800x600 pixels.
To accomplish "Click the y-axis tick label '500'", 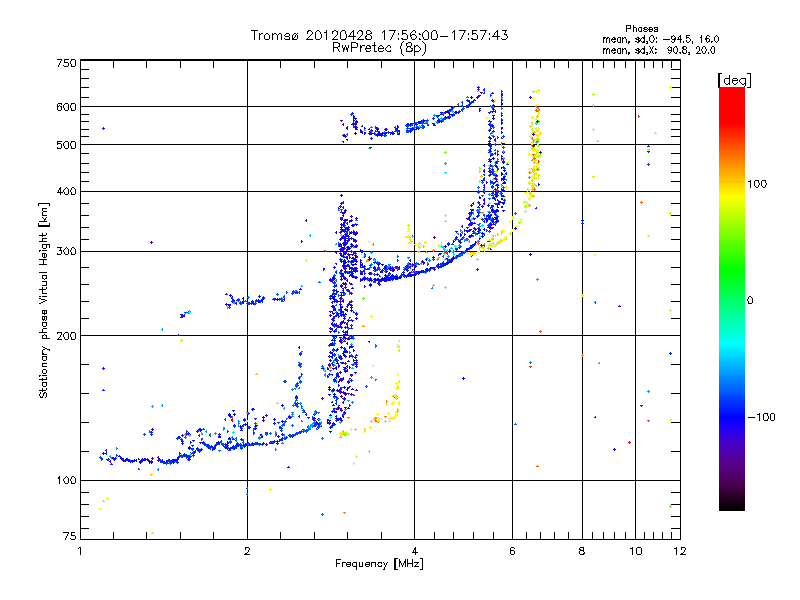I will pyautogui.click(x=66, y=145).
